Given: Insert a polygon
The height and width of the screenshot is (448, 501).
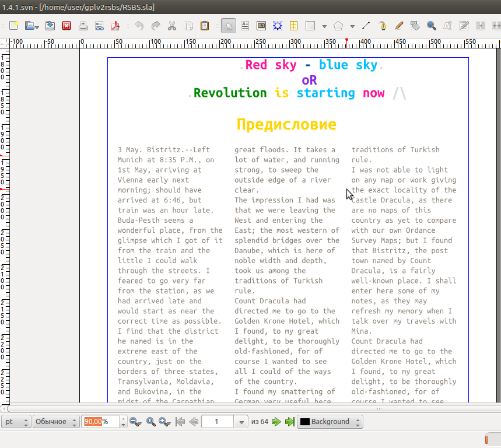Looking at the screenshot, I should pos(338,26).
